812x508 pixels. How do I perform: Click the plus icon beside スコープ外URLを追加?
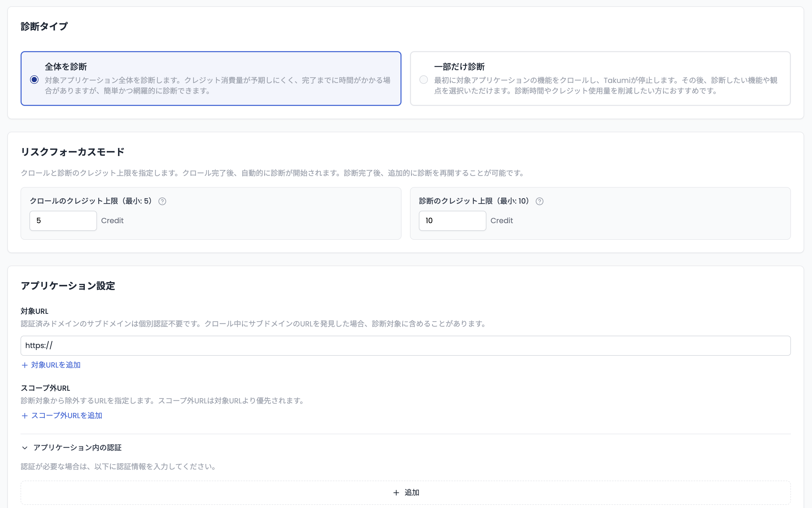coord(25,416)
